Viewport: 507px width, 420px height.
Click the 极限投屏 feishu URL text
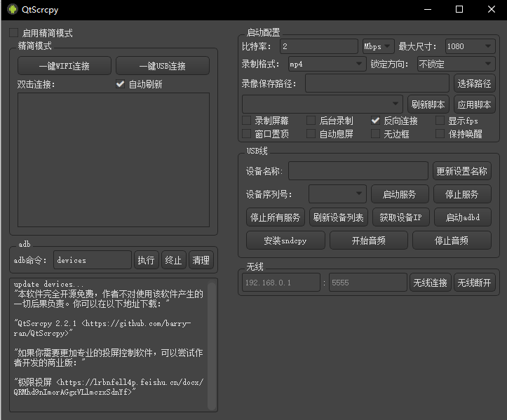point(109,387)
